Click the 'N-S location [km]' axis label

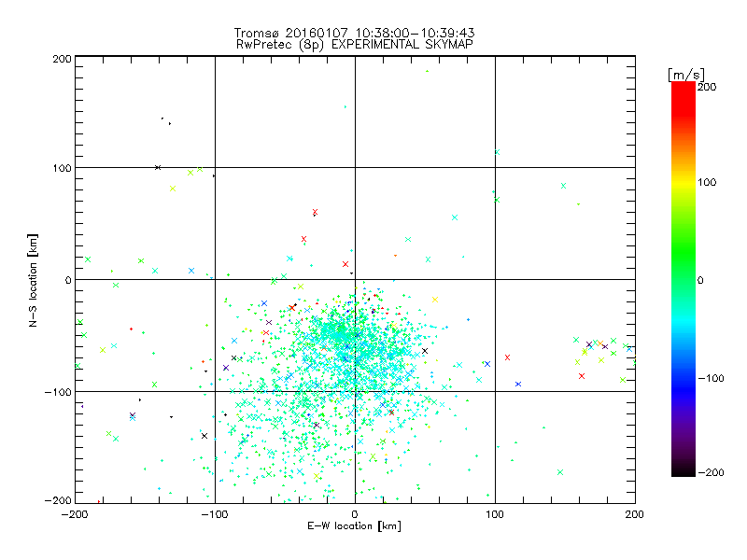pyautogui.click(x=33, y=280)
